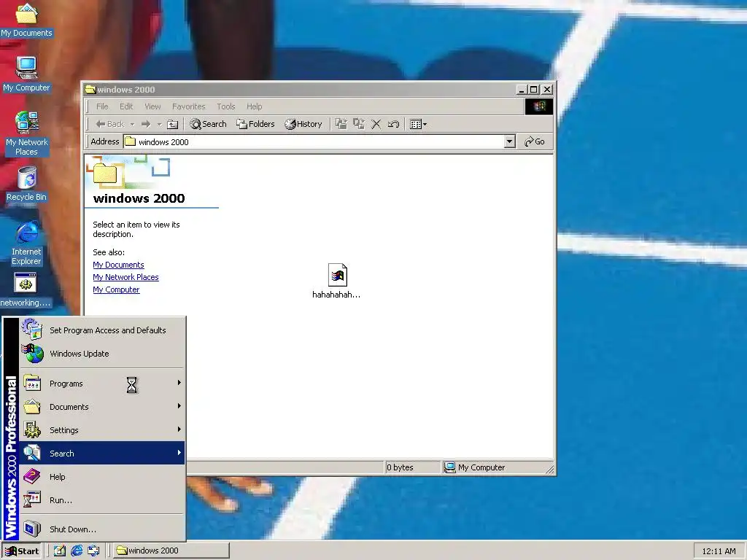The height and width of the screenshot is (560, 747).
Task: Select Internet Explorer desktop icon
Action: (x=26, y=243)
